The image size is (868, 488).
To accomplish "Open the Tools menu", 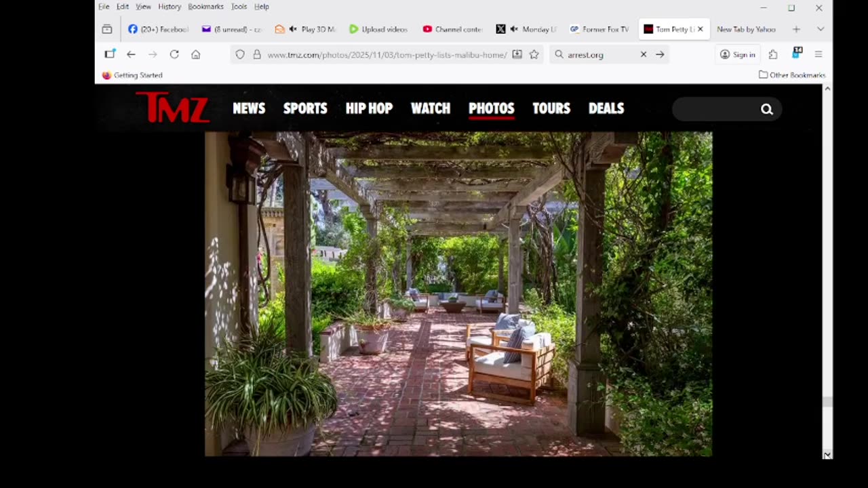I will pos(239,7).
